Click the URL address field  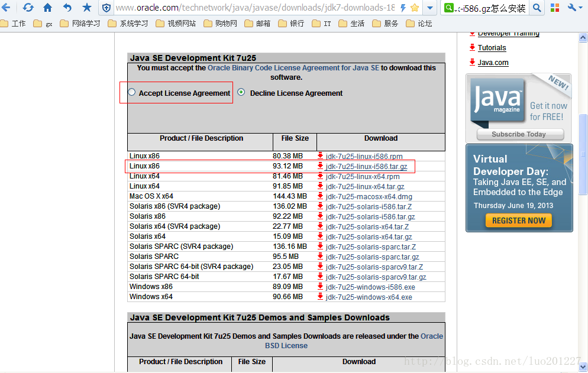[x=255, y=8]
